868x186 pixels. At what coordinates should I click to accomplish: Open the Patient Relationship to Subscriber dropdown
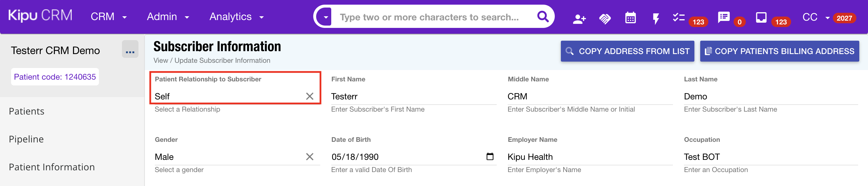click(x=229, y=96)
